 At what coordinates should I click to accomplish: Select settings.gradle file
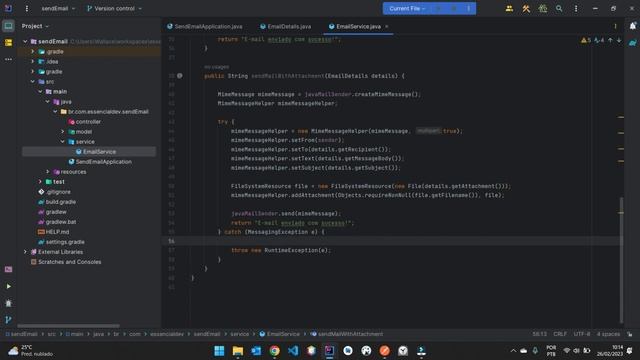(x=61, y=242)
